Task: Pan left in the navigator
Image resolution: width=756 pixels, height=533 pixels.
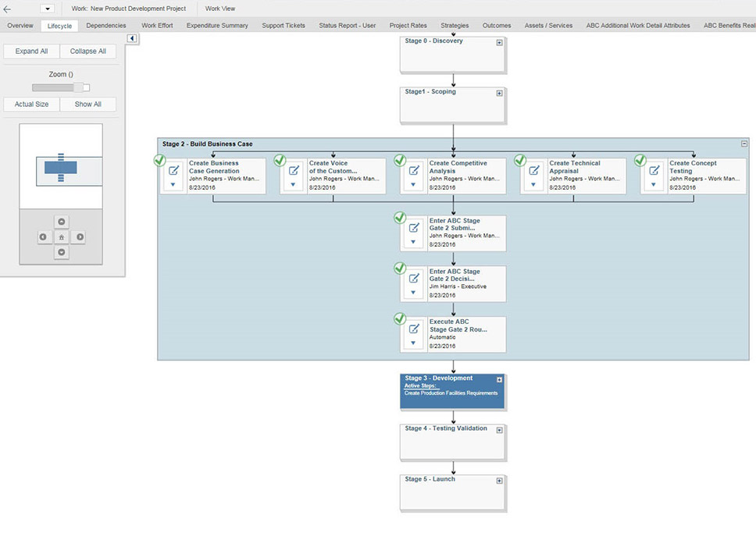Action: coord(43,236)
